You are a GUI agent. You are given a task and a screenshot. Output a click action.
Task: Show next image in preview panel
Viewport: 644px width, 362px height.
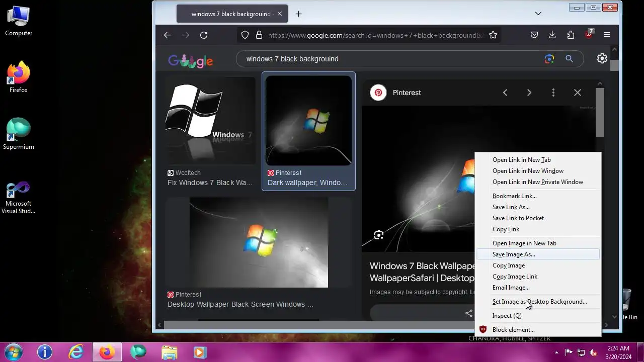[529, 93]
